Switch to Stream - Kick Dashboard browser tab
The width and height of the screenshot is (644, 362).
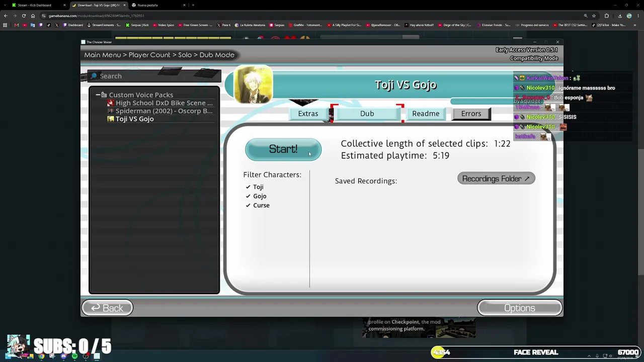tap(38, 5)
